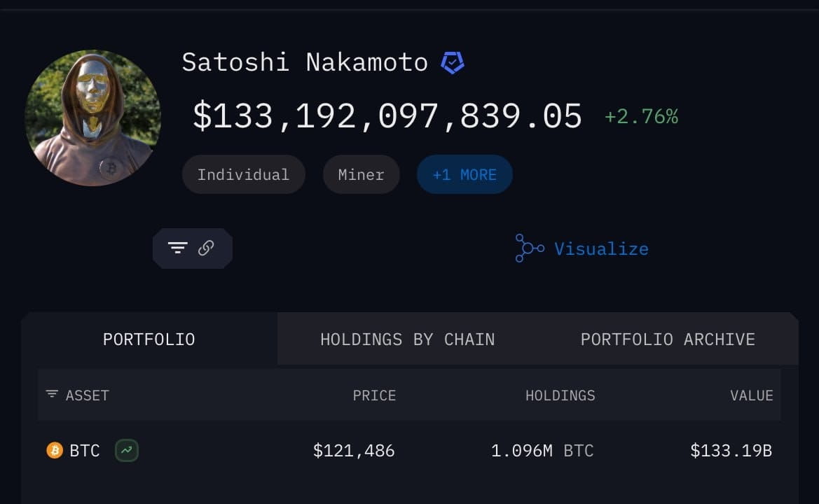Click the +2.76% change indicator
Image resolution: width=819 pixels, height=504 pixels.
[642, 116]
